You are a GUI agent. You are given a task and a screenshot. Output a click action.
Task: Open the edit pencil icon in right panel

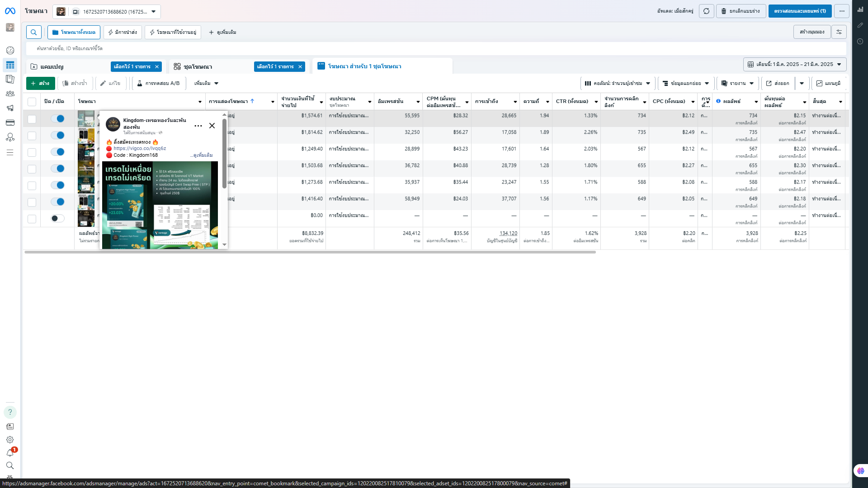point(860,25)
